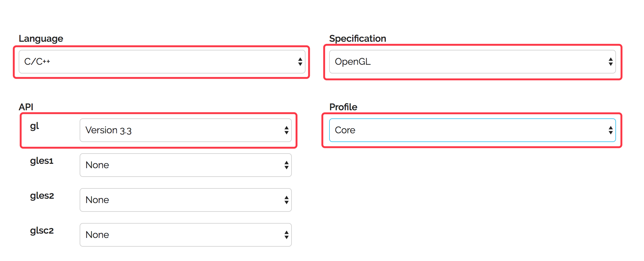Screen dimensions: 644x261
Task: Open the Profile dropdown showing Core
Action: coord(472,130)
